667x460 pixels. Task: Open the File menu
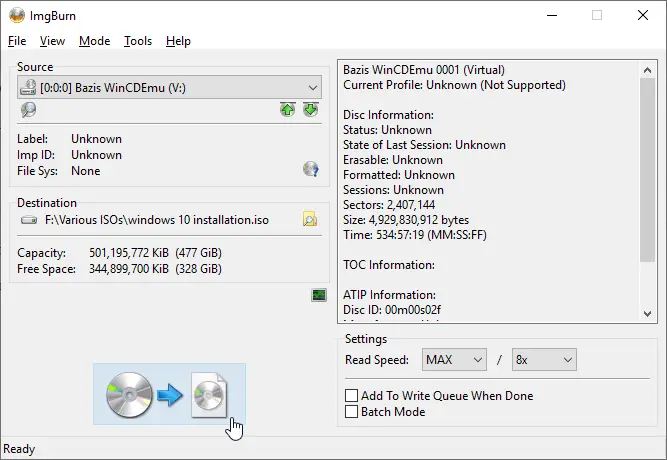point(17,41)
